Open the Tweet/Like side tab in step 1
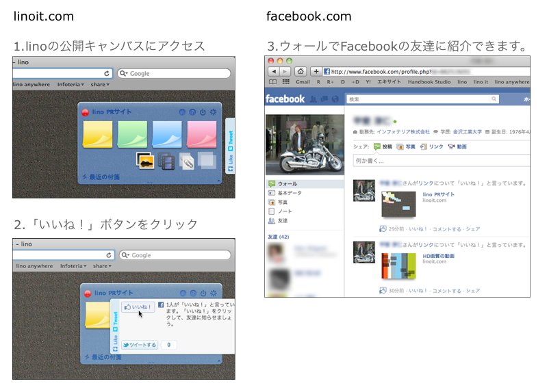This screenshot has height=392, width=549. point(230,146)
